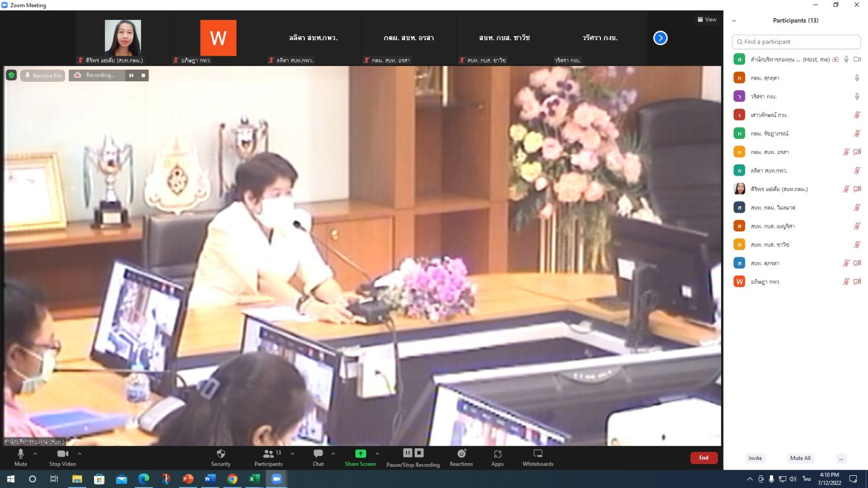
Task: Toggle video icon for กตผ. สบท. อรสา
Action: pos(857,152)
